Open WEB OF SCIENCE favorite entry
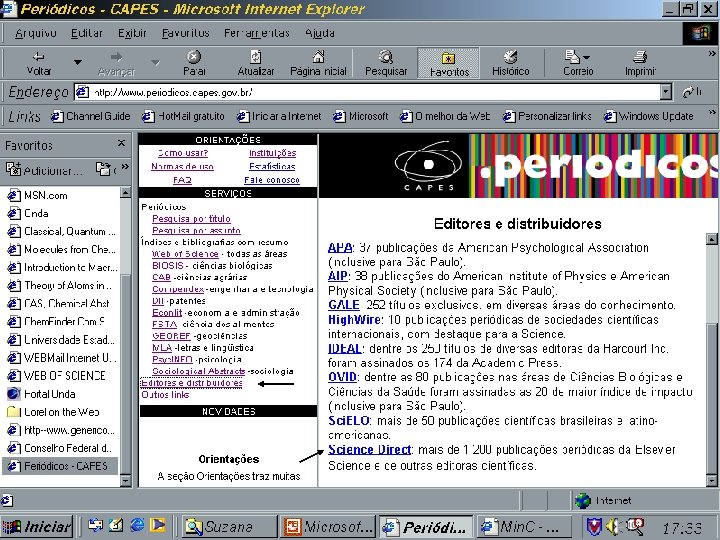The height and width of the screenshot is (540, 720). point(64,376)
